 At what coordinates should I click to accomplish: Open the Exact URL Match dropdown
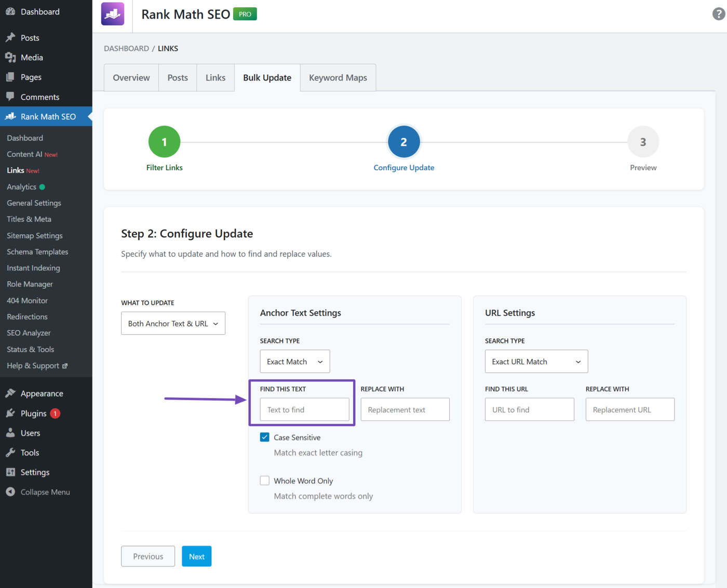[536, 362]
